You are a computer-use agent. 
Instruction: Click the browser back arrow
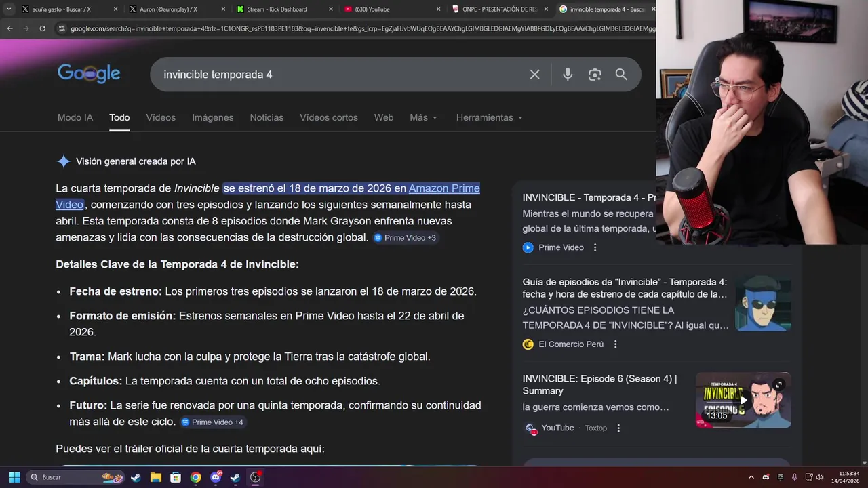click(x=9, y=28)
